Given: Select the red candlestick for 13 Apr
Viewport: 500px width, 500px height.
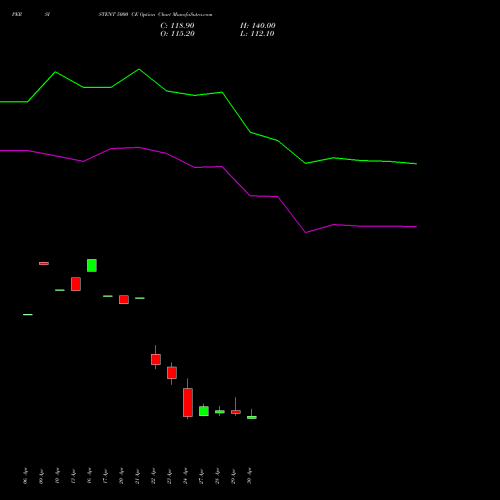Looking at the screenshot, I should point(76,284).
